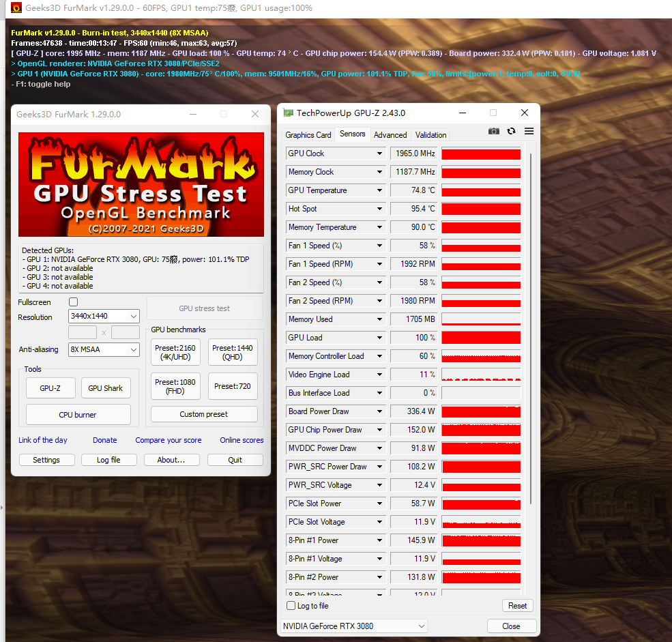Open the Memory Clock sensor dropdown arrow
The width and height of the screenshot is (672, 642).
coord(379,172)
